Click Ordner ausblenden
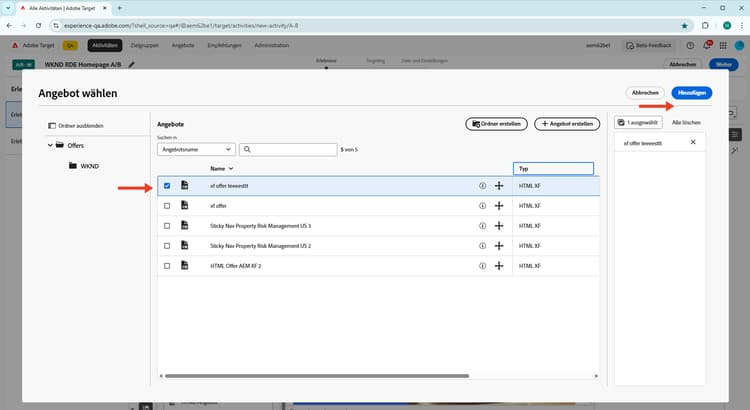750x410 pixels. pos(76,126)
